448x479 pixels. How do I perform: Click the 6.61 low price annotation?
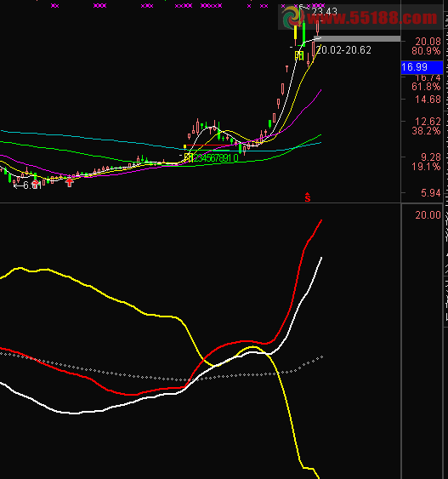pos(32,185)
